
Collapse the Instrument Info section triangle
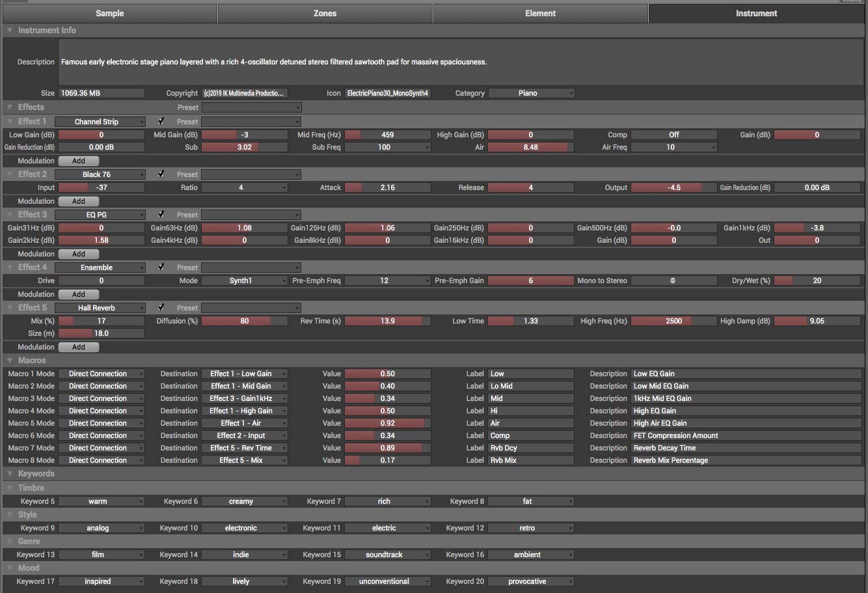click(10, 31)
